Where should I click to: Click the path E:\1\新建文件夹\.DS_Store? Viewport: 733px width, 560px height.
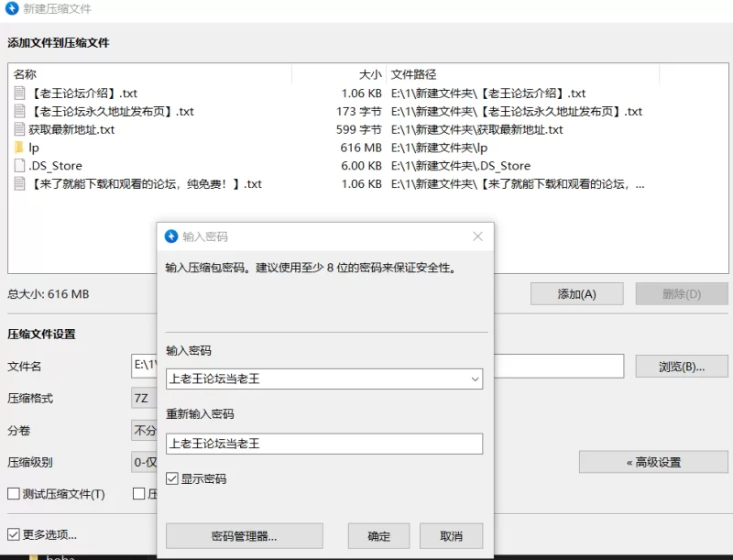[461, 166]
